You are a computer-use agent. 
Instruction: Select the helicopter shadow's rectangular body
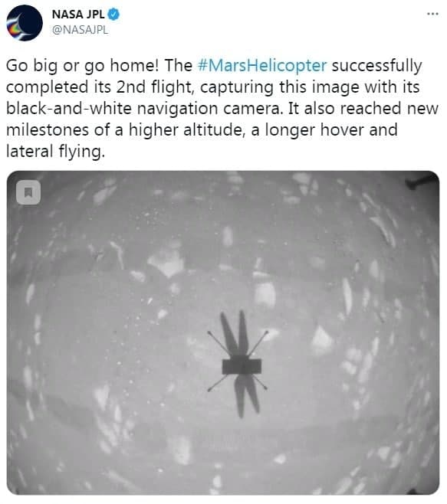(242, 366)
